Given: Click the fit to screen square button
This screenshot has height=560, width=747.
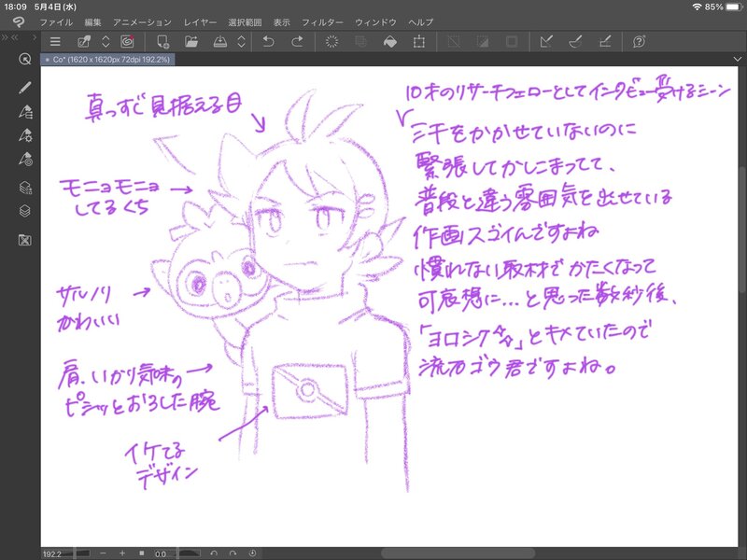Looking at the screenshot, I should (x=142, y=553).
